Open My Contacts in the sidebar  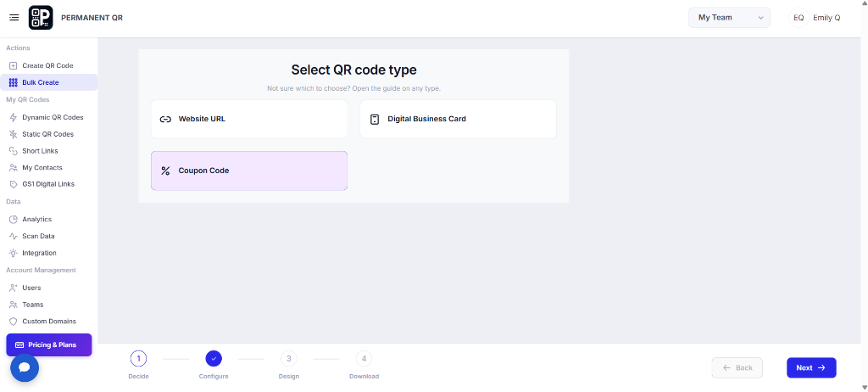pyautogui.click(x=48, y=167)
